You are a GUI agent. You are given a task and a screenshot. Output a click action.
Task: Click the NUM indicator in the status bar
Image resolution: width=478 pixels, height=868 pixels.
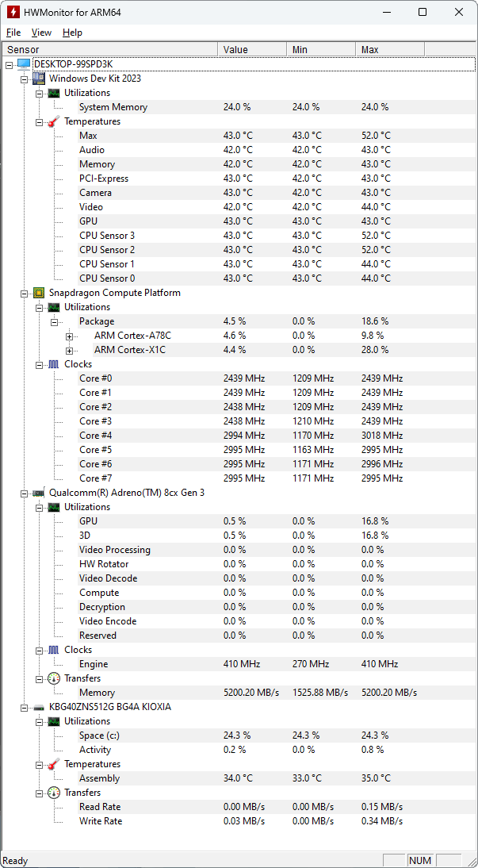(420, 860)
